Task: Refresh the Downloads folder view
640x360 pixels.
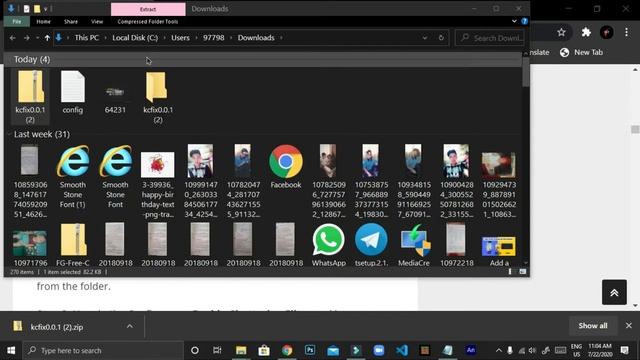Action: [441, 38]
